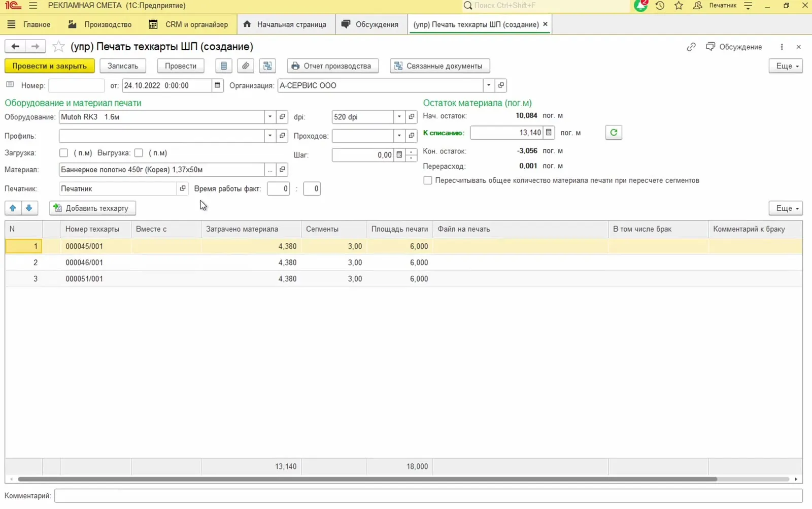Viewport: 812px width, 509px height.
Task: Click Добавить техкарту button
Action: [92, 208]
